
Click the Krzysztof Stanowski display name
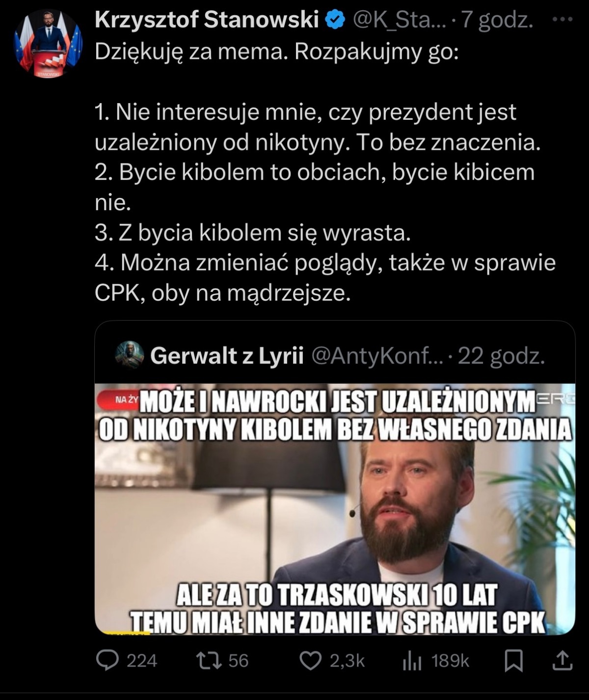pos(207,20)
